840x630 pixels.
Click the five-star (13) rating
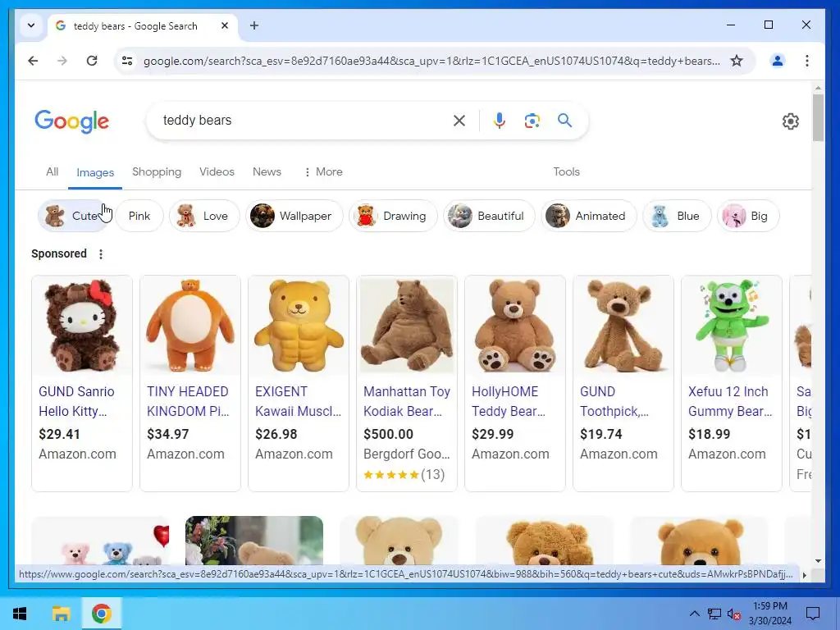click(404, 475)
